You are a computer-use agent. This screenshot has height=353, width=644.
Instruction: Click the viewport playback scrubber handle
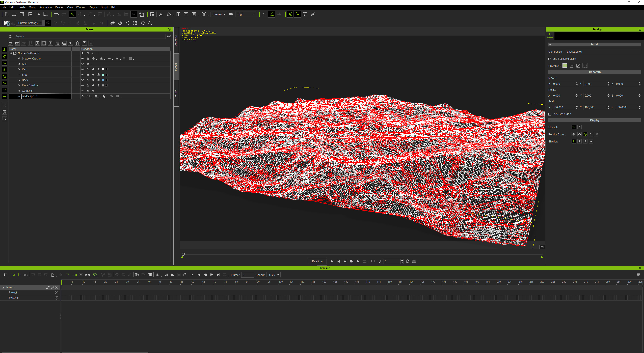183,254
